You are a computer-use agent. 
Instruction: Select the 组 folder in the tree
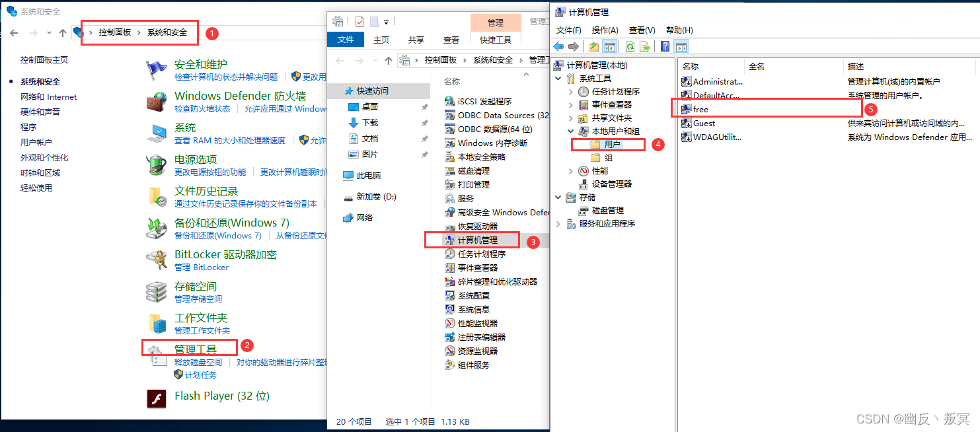pos(602,158)
